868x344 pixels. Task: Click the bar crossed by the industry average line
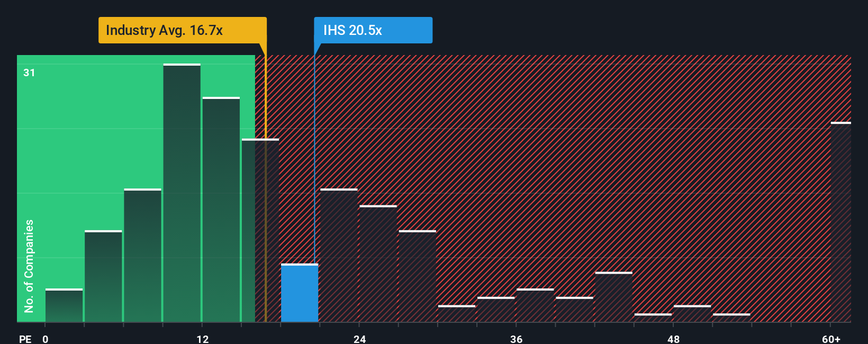point(260,230)
